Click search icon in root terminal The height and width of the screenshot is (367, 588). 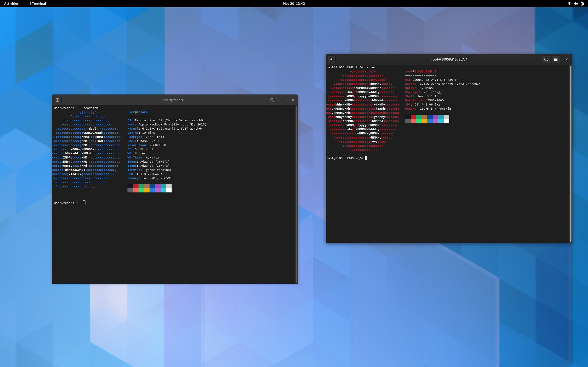point(546,59)
